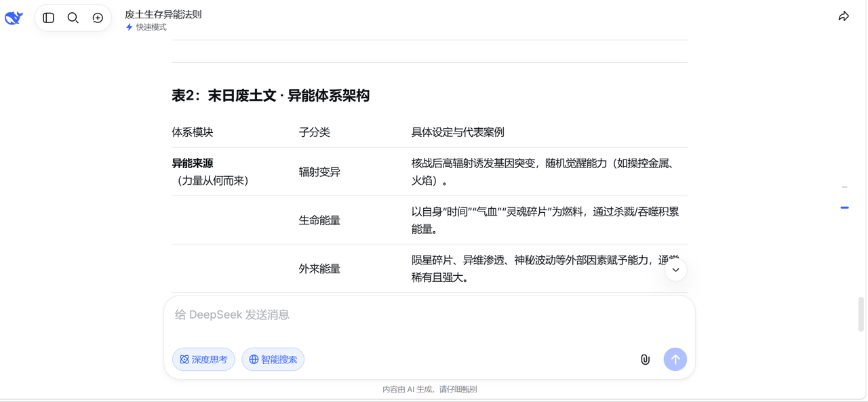868x402 pixels.
Task: Focus the 给 DeepSeek 发送消息 input box
Action: [429, 315]
